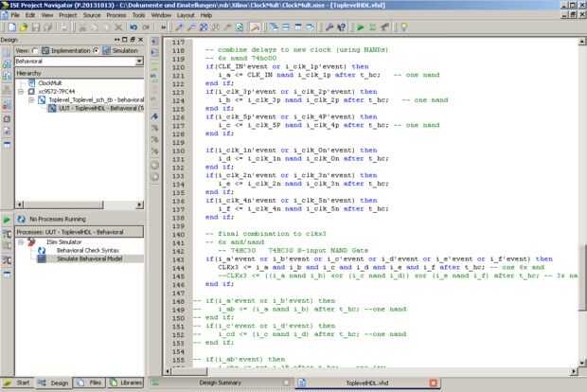Click Hierarchy scrollbar right arrow
Viewport: 587px width, 392px height.
tap(139, 205)
